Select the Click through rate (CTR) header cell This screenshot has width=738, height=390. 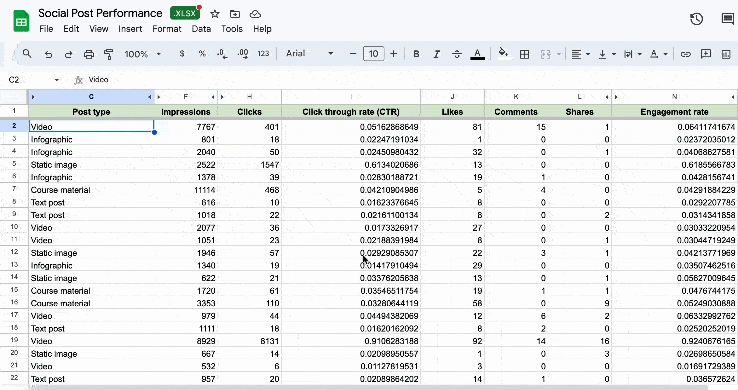point(351,112)
